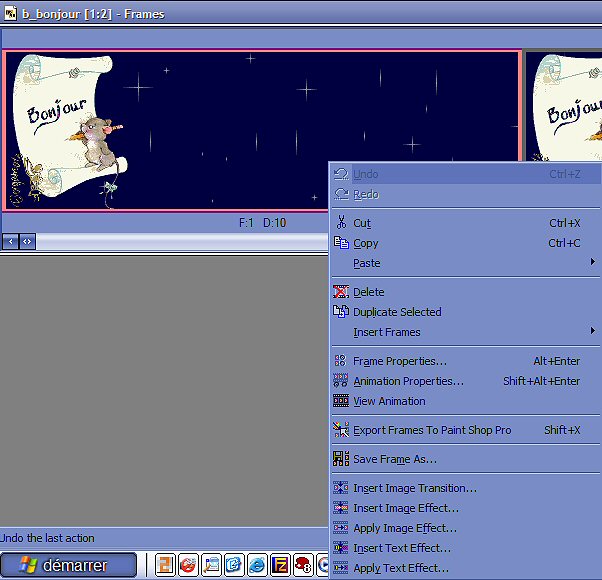Click the Delete frame icon

point(341,292)
